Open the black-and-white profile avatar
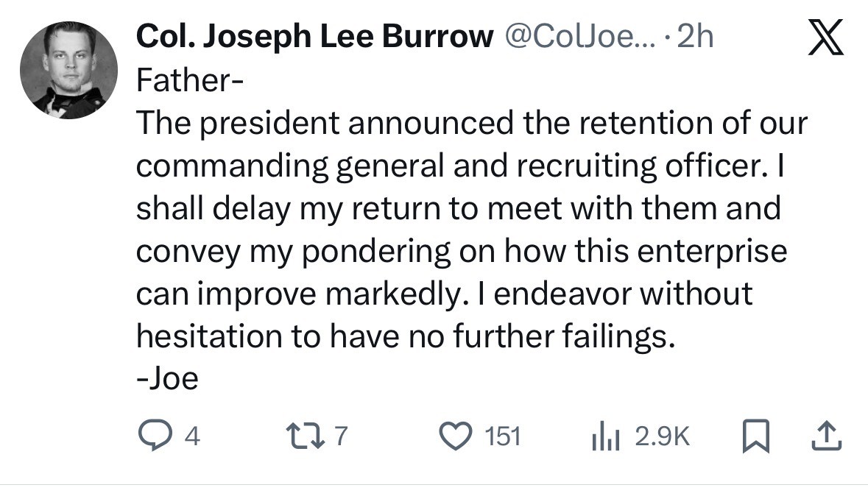 [70, 69]
